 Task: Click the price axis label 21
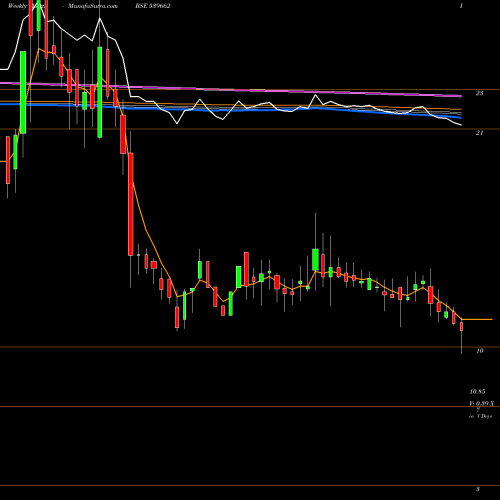[479, 133]
